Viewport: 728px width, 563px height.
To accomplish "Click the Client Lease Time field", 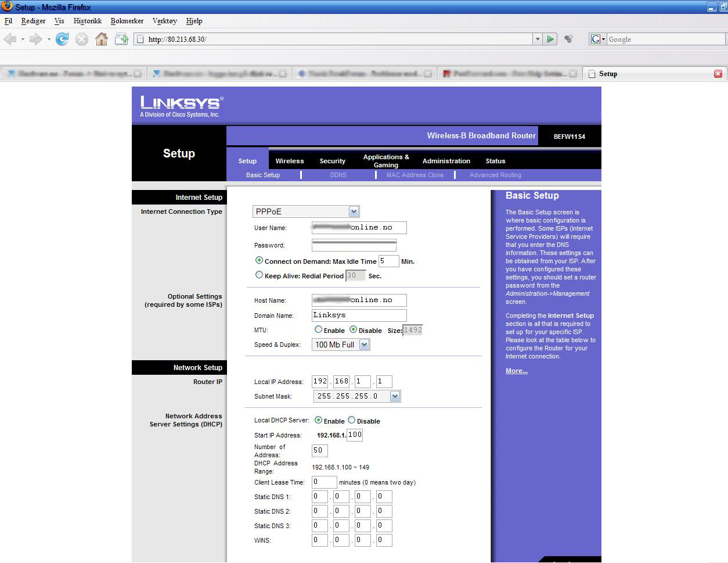I will pyautogui.click(x=324, y=482).
